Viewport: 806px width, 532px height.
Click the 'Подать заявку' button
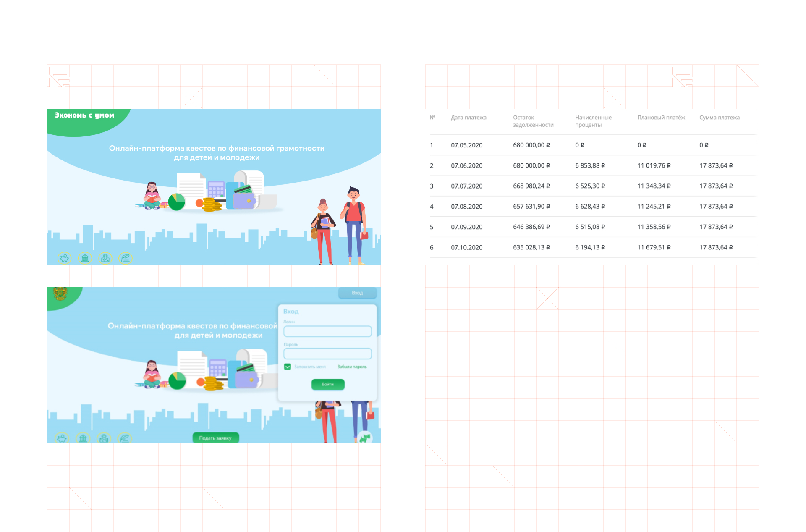click(215, 438)
